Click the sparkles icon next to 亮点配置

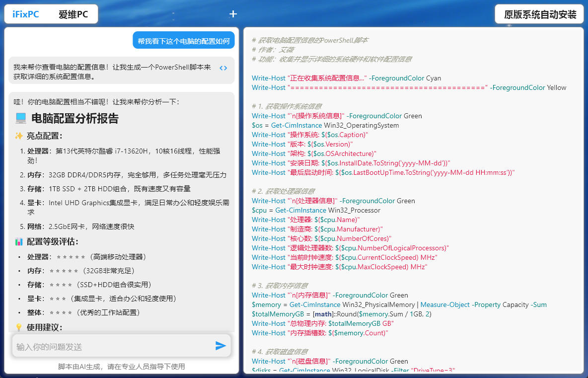[19, 136]
